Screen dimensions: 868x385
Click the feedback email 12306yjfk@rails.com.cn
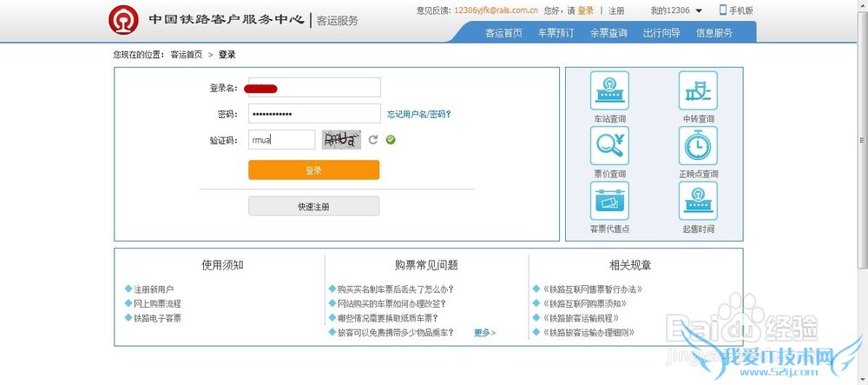pyautogui.click(x=496, y=10)
